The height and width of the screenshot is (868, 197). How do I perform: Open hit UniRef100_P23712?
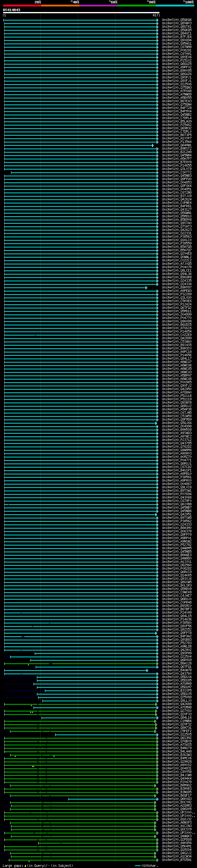pyautogui.click(x=176, y=440)
